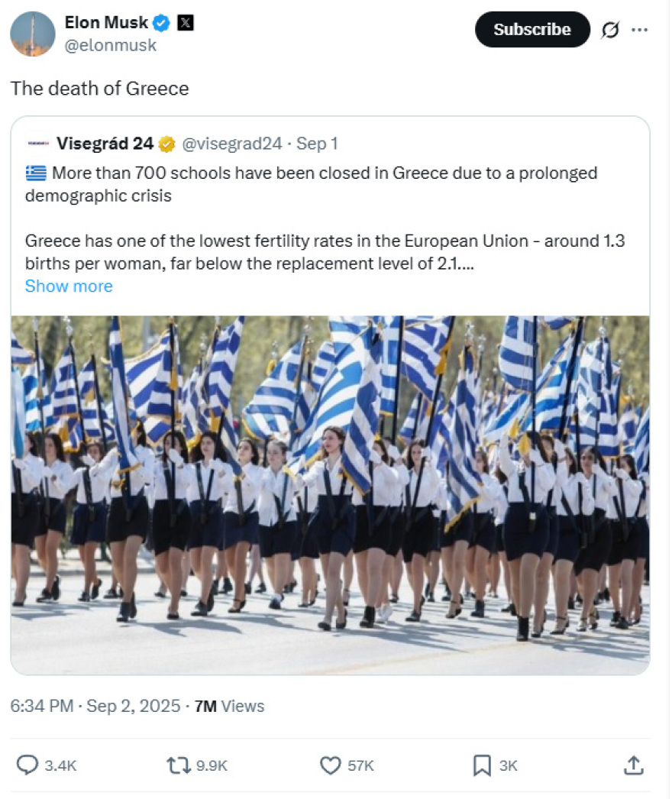Image resolution: width=672 pixels, height=799 pixels.
Task: Click the reply comment bubble icon
Action: [x=27, y=765]
